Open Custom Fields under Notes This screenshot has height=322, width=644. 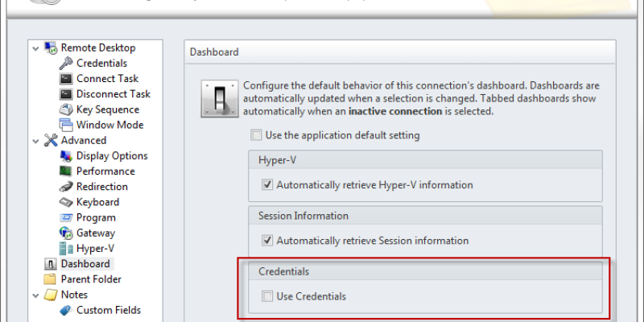coord(108,310)
